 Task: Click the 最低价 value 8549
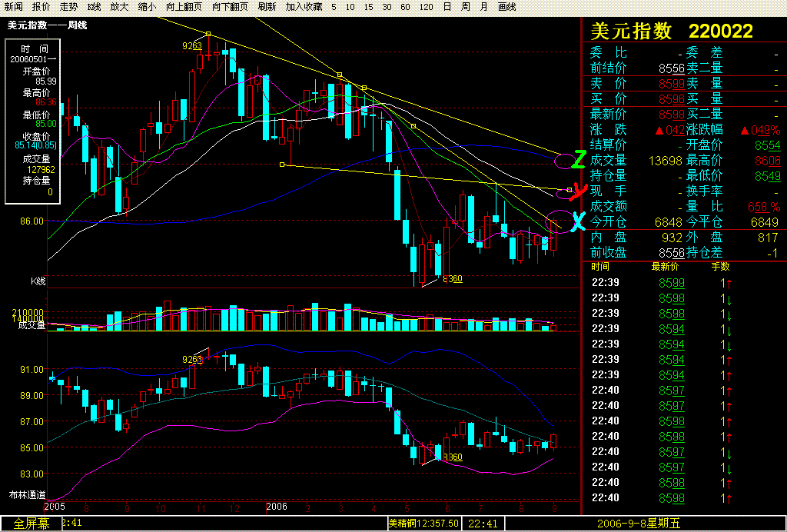click(768, 175)
